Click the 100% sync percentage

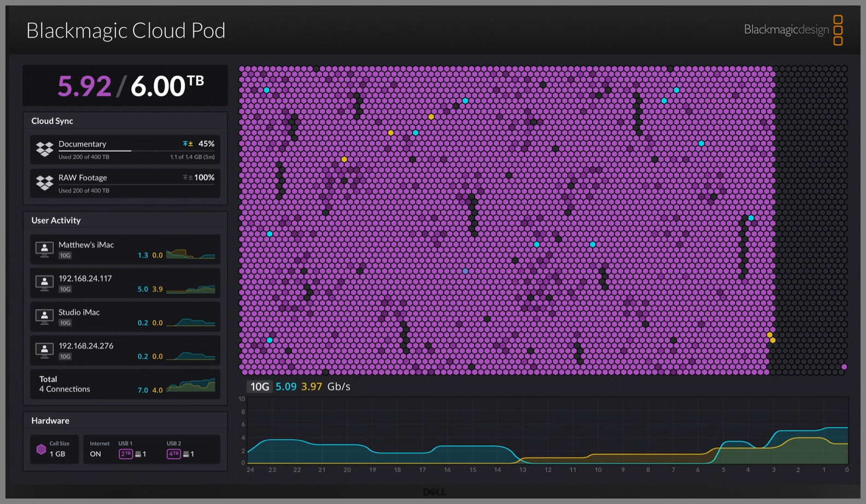tap(204, 178)
